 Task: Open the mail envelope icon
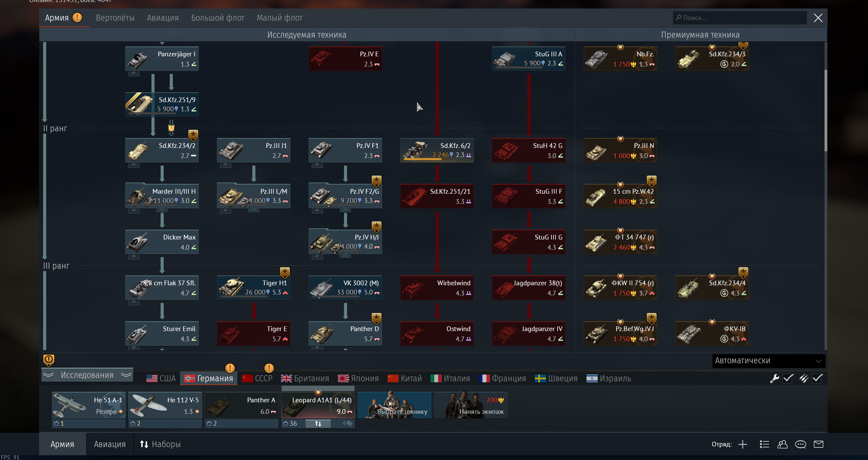[818, 444]
